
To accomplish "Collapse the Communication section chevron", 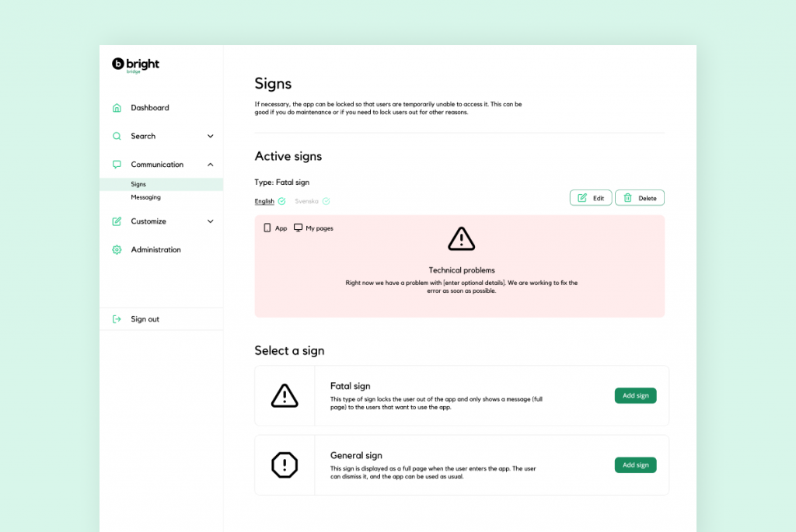I will (210, 165).
